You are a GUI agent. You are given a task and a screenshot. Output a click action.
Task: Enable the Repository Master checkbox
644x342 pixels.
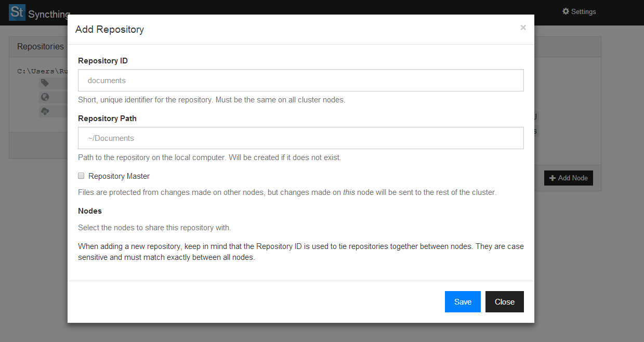[81, 176]
